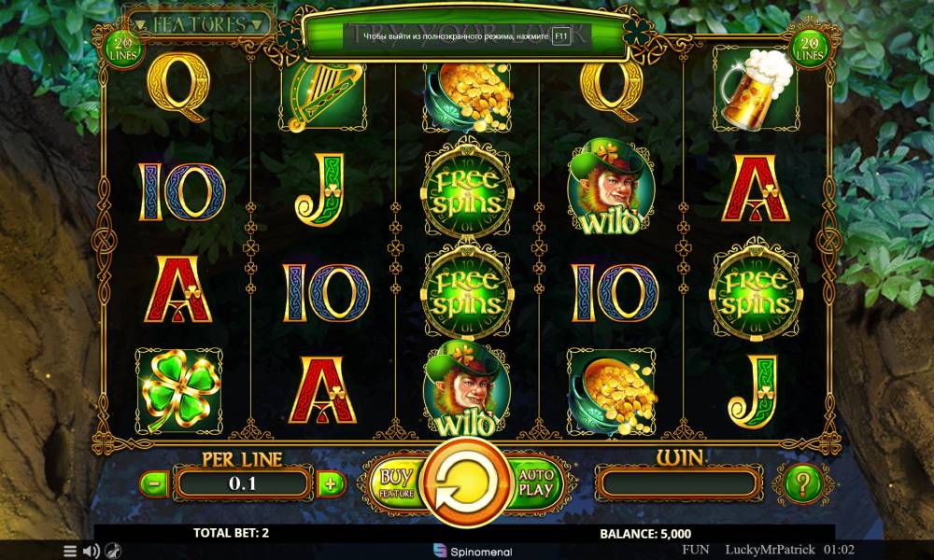Click the Spinomenal logo link
934x560 pixels.
pyautogui.click(x=473, y=551)
